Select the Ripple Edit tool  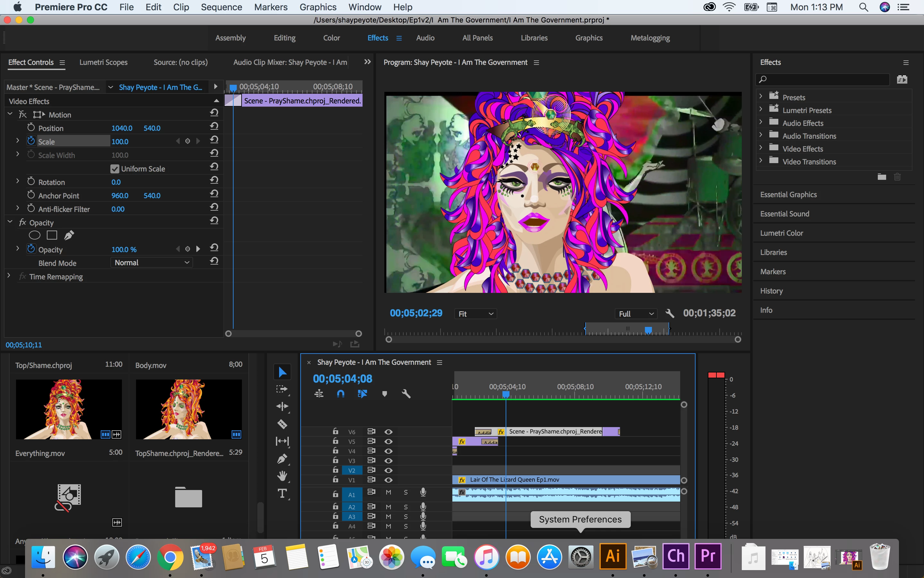(x=282, y=406)
